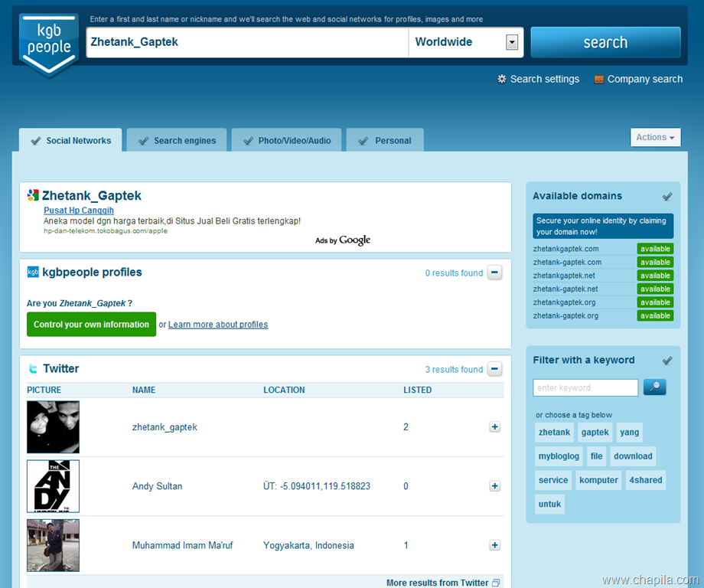Open zhetank_gaptek profile picture thumbnail
Viewport: 704px width, 588px height.
point(53,427)
